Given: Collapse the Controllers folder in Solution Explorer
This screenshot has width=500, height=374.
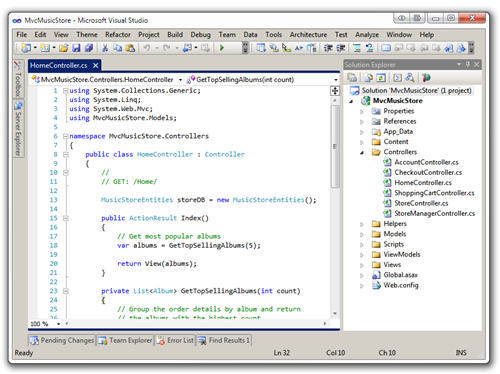Looking at the screenshot, I should 362,152.
